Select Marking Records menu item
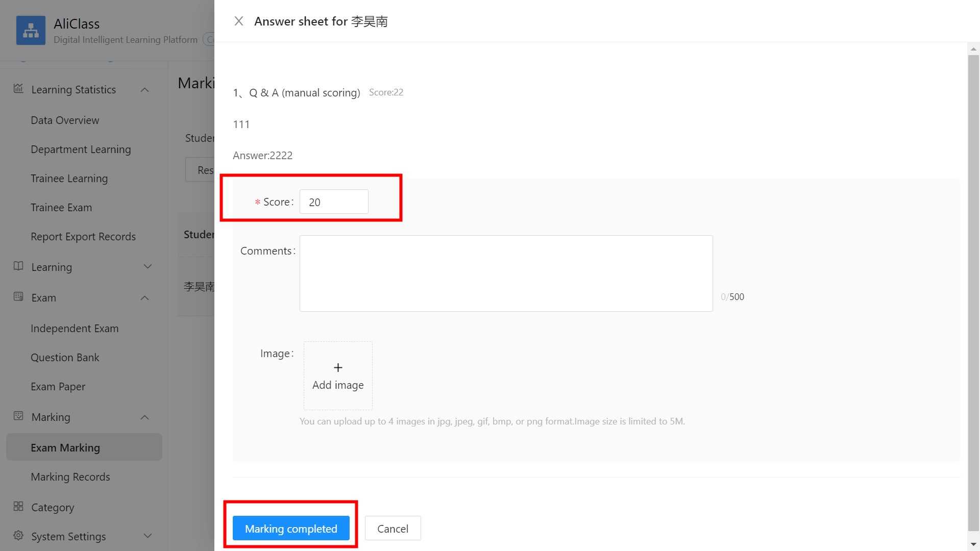Viewport: 980px width, 551px height. pyautogui.click(x=70, y=477)
